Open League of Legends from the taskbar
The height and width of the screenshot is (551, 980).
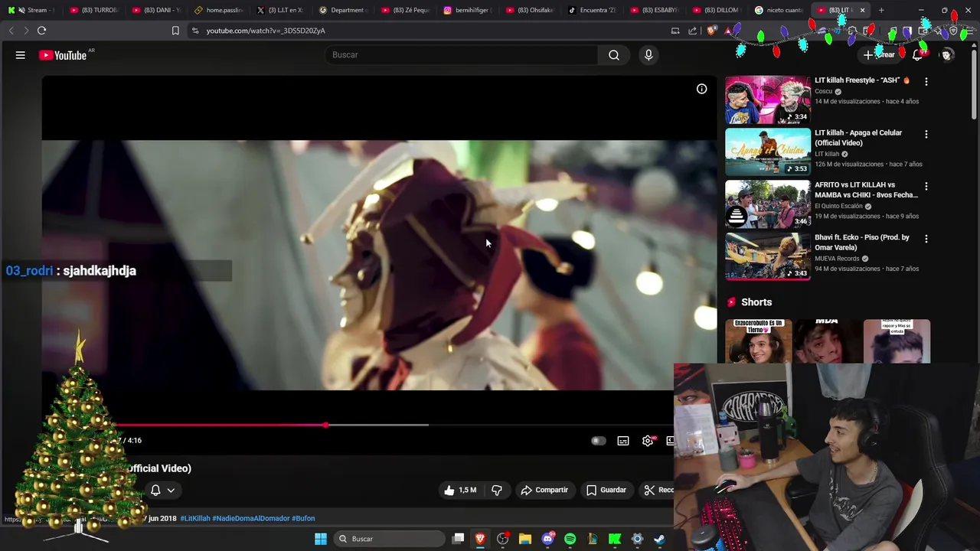(x=592, y=539)
